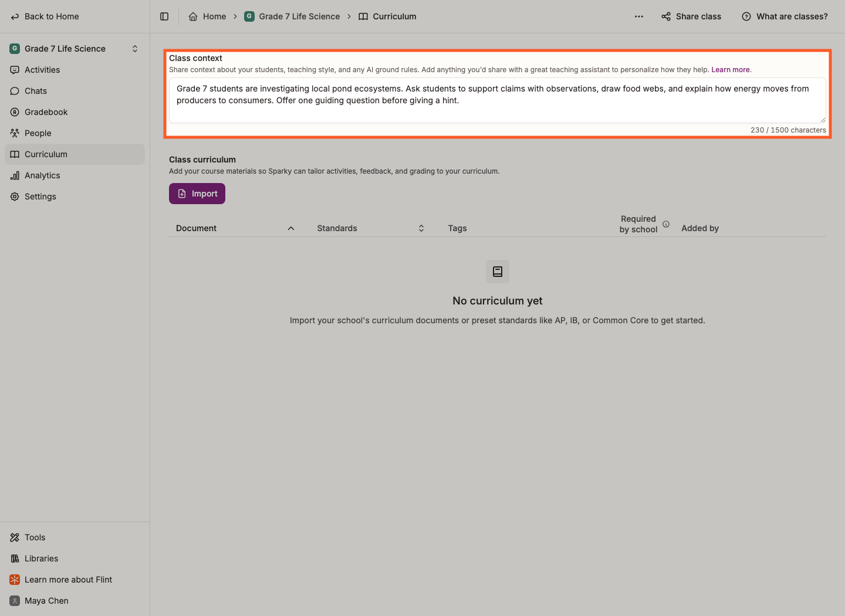
Task: Click the purple Import button
Action: [x=197, y=194]
